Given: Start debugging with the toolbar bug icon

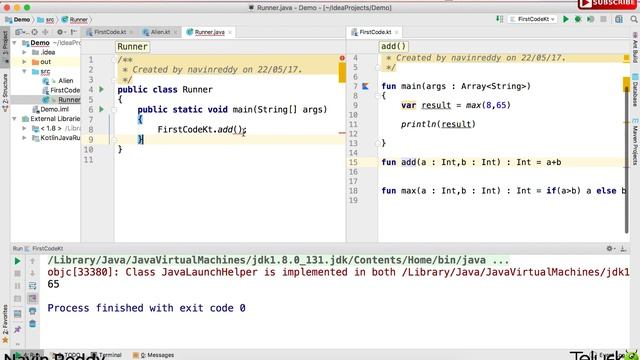Looking at the screenshot, I should tap(578, 19).
